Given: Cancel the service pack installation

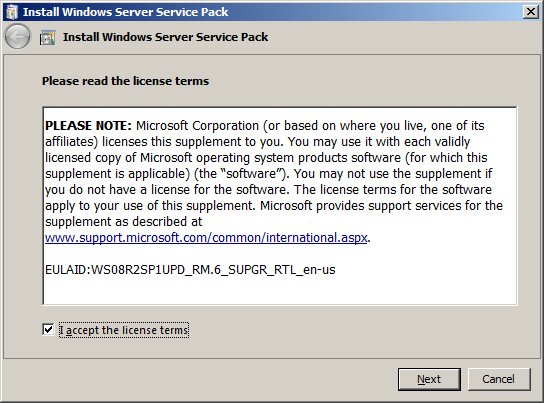Looking at the screenshot, I should (x=499, y=379).
